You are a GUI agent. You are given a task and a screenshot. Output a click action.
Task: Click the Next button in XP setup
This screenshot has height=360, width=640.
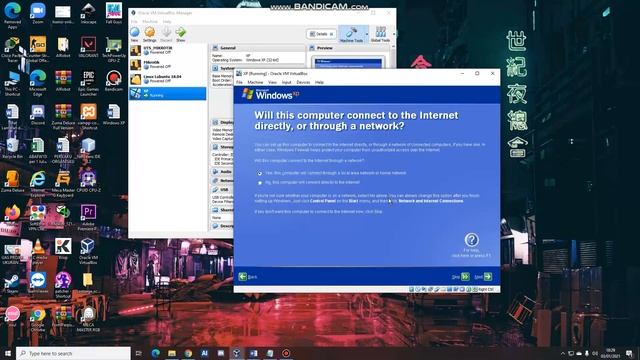[483, 277]
